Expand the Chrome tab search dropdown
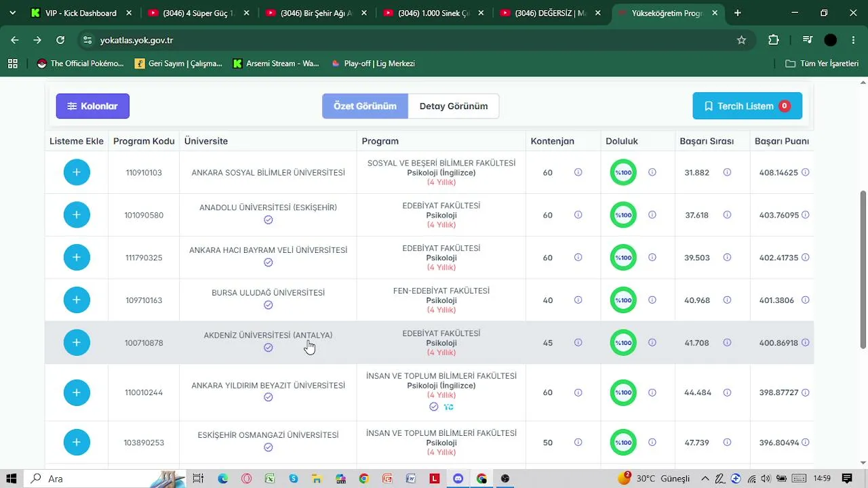868x488 pixels. point(12,13)
